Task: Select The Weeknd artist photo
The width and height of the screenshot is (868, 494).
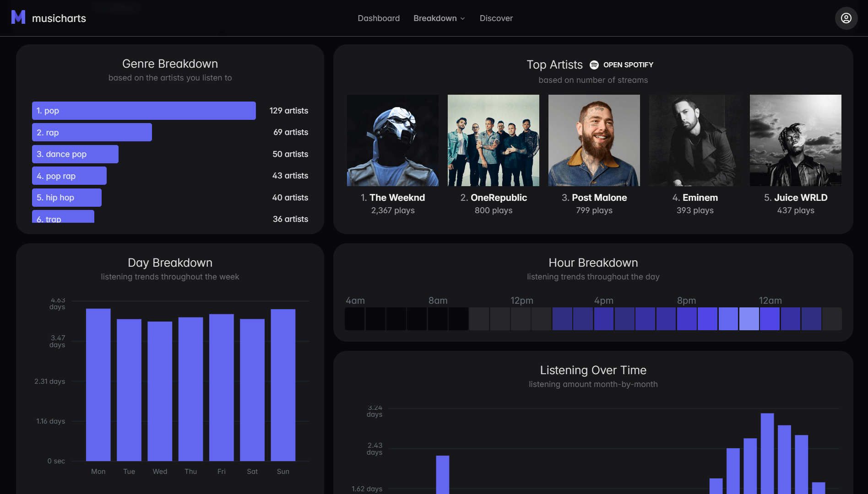Action: pos(393,140)
